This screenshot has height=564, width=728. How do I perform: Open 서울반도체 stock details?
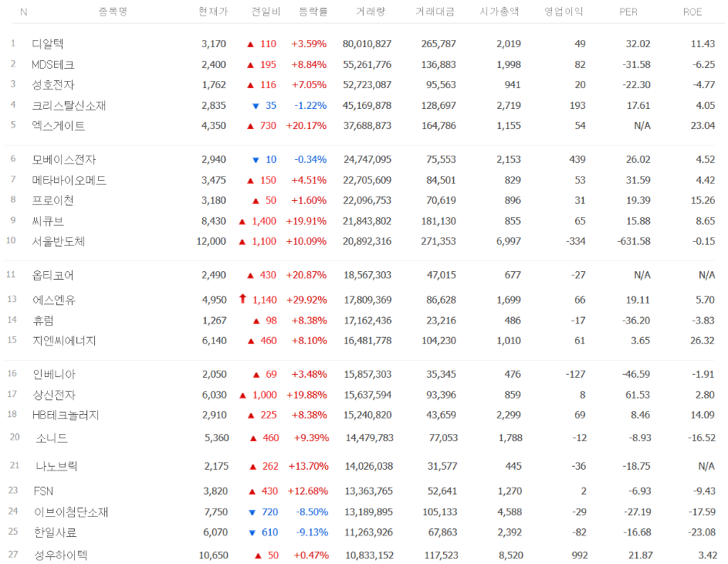pos(58,241)
